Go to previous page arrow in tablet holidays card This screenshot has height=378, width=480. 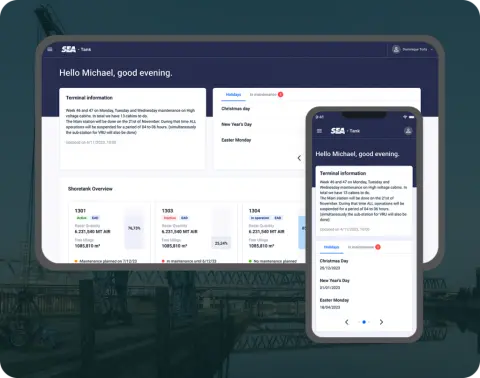[299, 158]
